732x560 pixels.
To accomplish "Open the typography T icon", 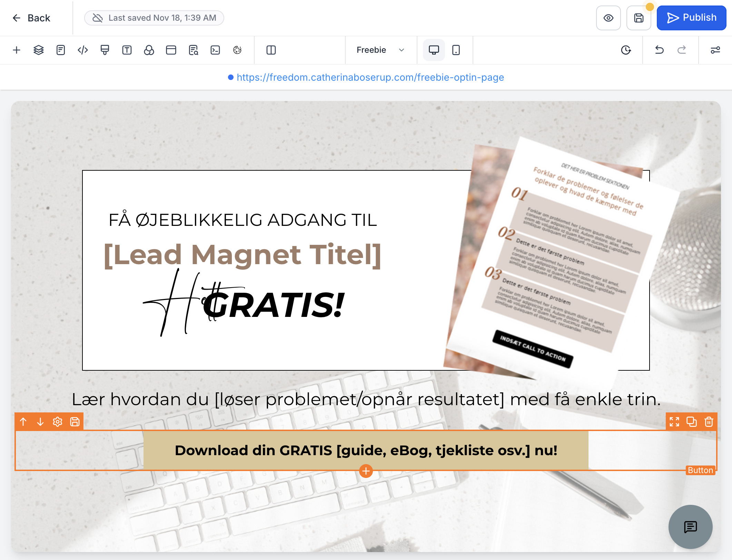I will [x=127, y=50].
